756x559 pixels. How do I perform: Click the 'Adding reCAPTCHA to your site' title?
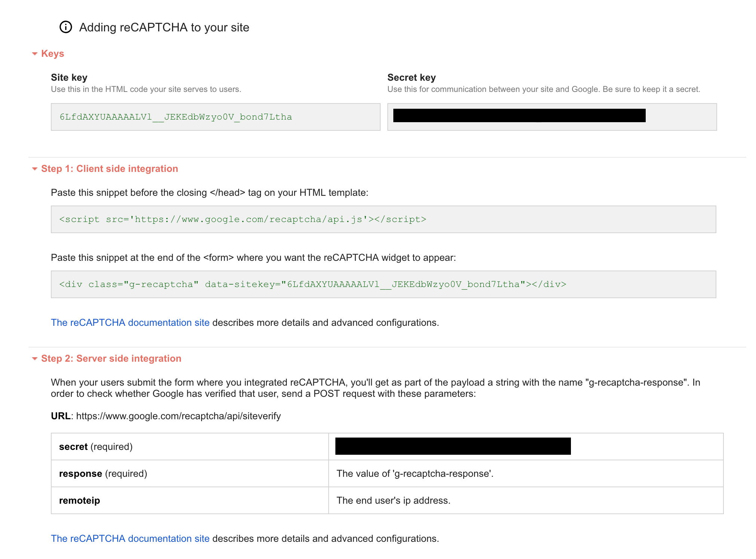164,28
